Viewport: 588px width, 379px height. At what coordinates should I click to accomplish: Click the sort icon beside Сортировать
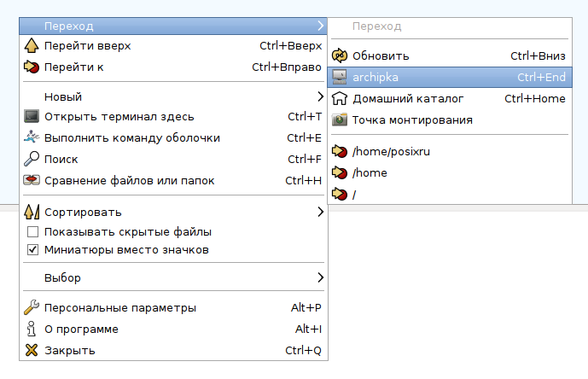pyautogui.click(x=32, y=212)
